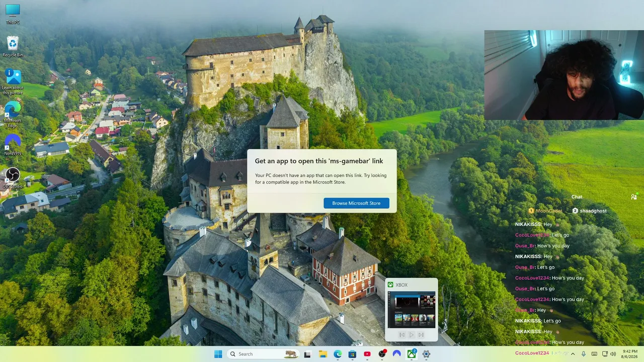Click the "Your PC doesn't have an app" message
This screenshot has height=362, width=644.
[321, 178]
